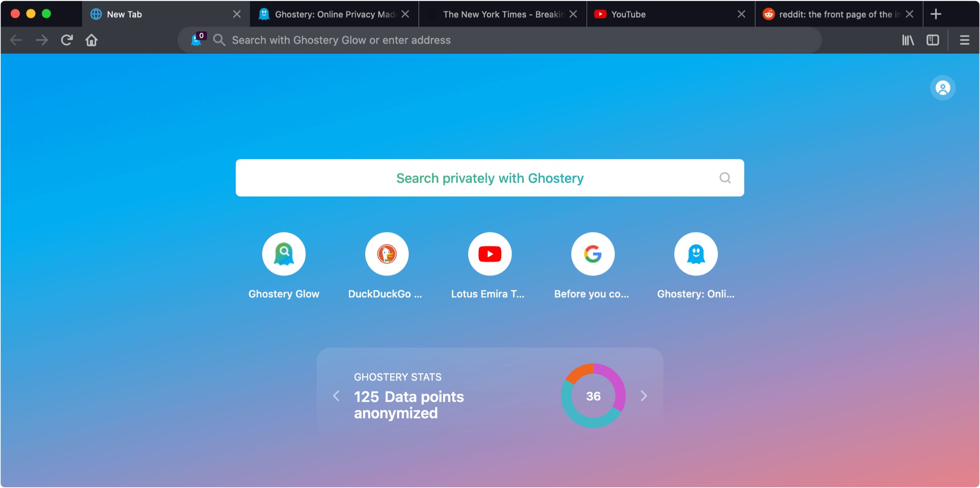Open a new tab with the plus button
This screenshot has height=488, width=980.
pos(936,14)
